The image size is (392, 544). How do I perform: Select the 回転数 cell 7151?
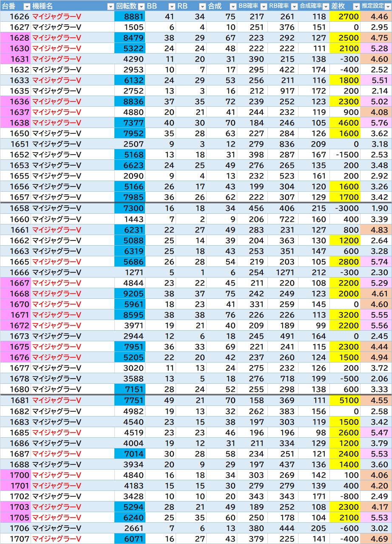(x=130, y=389)
